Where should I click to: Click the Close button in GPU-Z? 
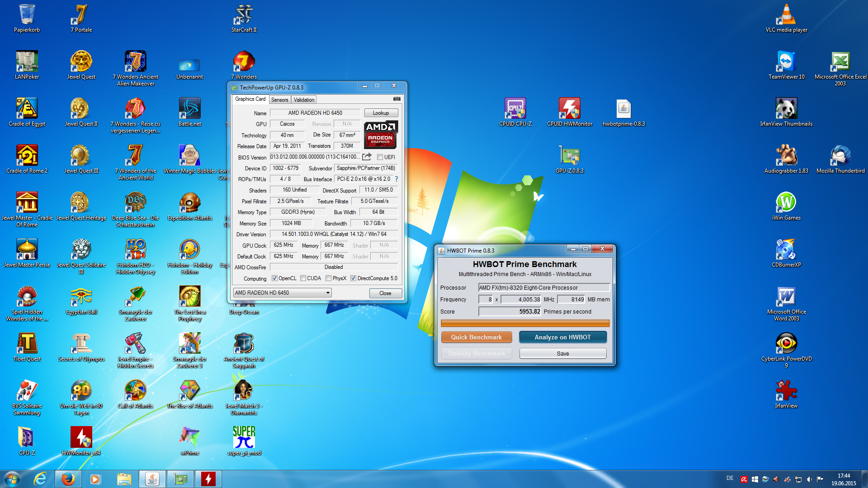point(385,293)
